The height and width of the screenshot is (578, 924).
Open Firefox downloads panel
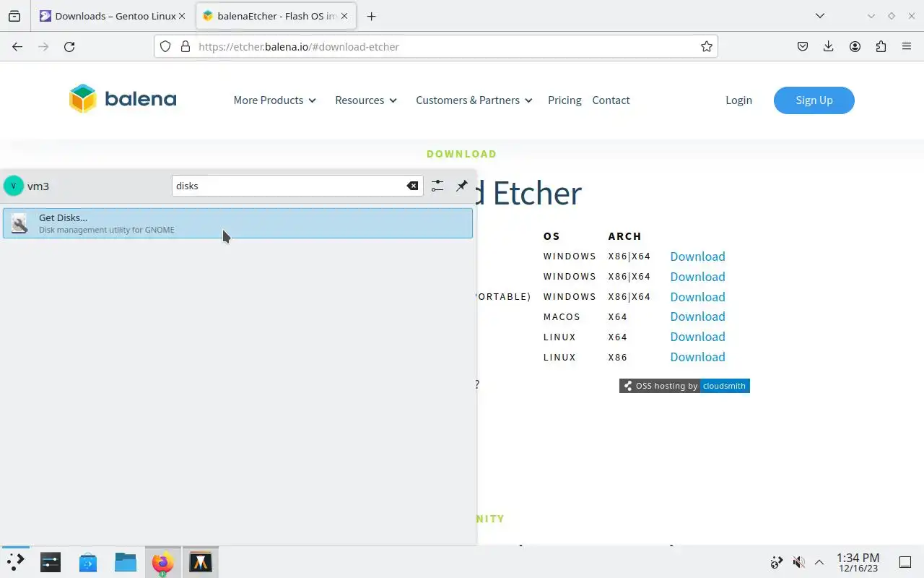(828, 46)
